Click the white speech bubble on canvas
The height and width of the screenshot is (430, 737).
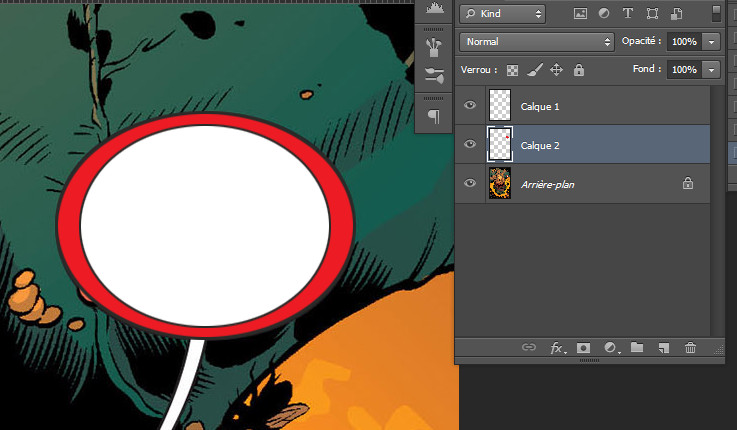coord(205,226)
